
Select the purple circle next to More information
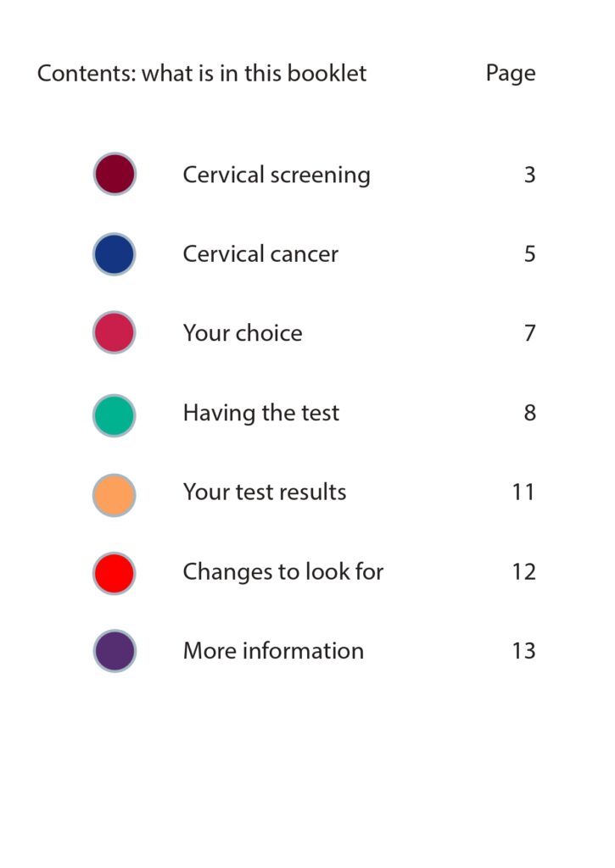[115, 651]
